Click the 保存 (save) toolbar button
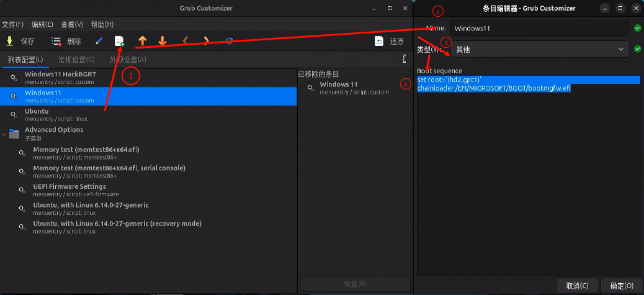 (20, 42)
